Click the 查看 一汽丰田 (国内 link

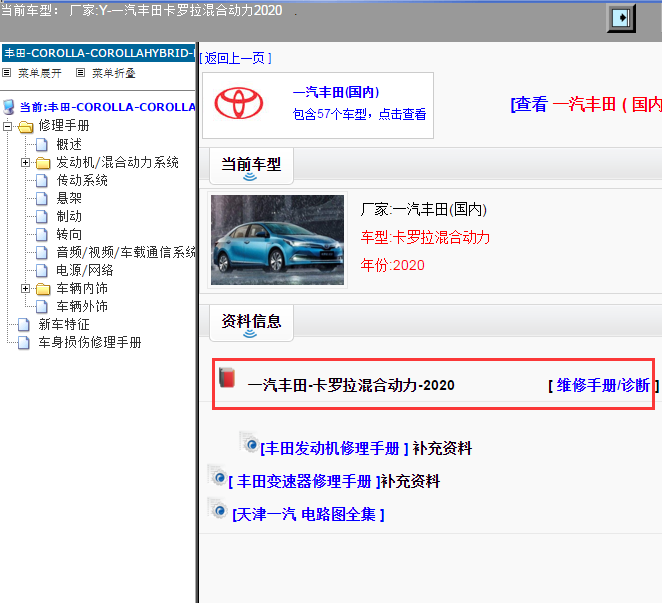(586, 104)
